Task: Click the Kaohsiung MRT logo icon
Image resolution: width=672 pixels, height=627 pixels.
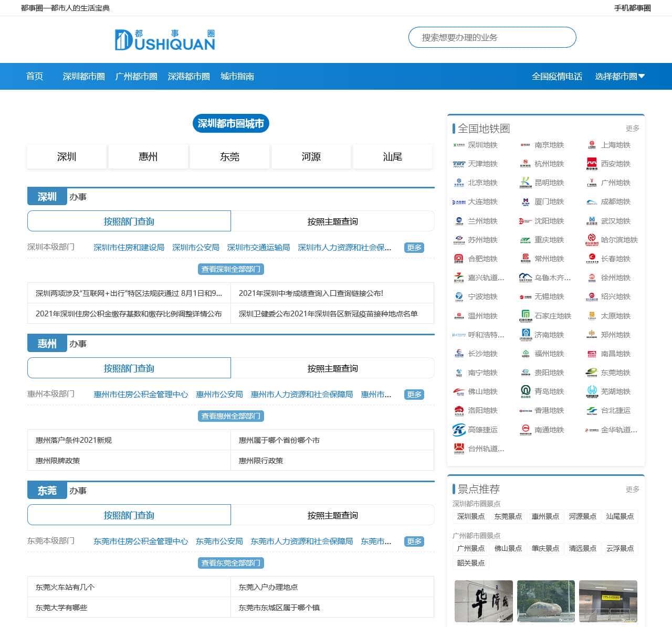Action: 459,430
